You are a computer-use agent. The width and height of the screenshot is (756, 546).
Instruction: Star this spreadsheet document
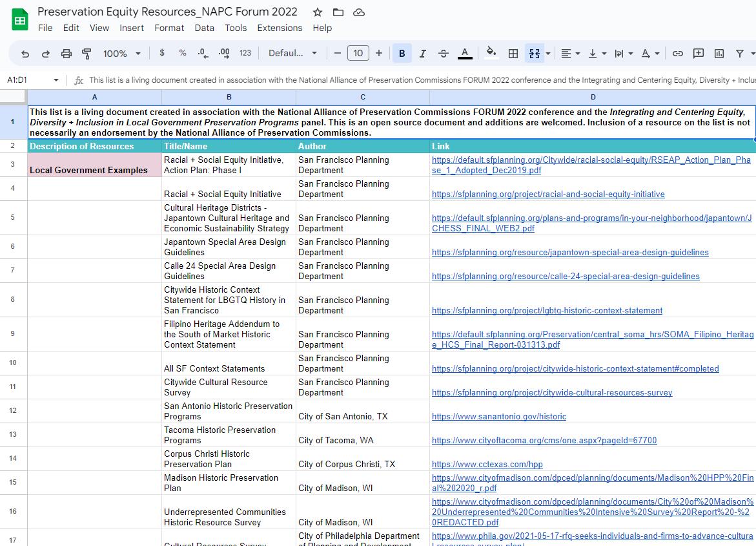(x=318, y=12)
